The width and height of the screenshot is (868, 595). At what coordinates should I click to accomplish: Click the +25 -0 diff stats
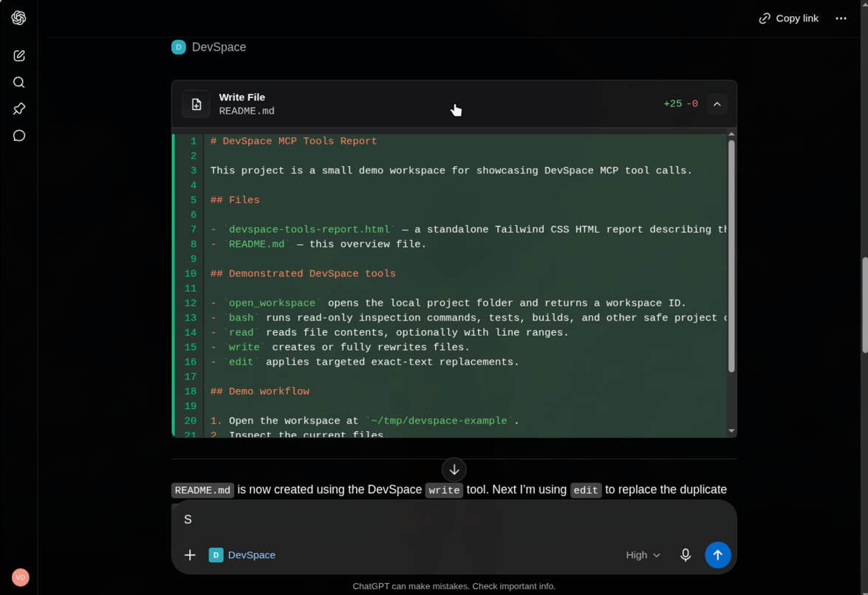tap(681, 104)
